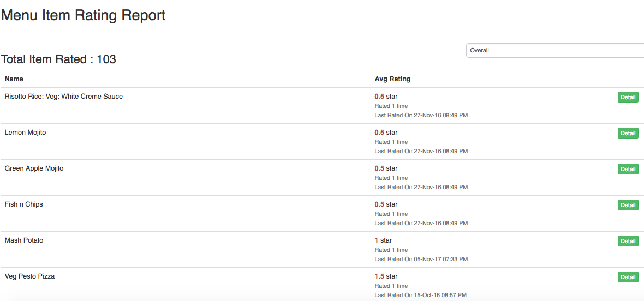The height and width of the screenshot is (301, 644).
Task: Open Mash Potato rating Detail
Action: 628,241
